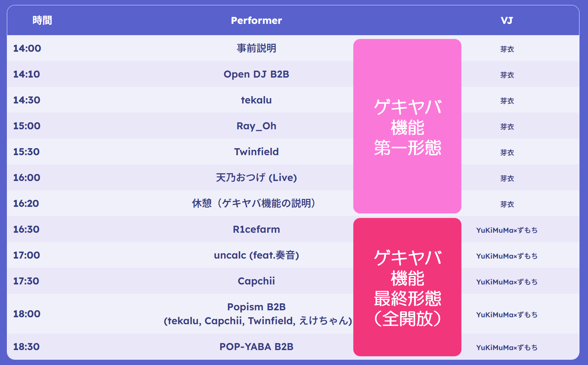
Task: Click tekalu in the 14:30 row
Action: [x=256, y=100]
